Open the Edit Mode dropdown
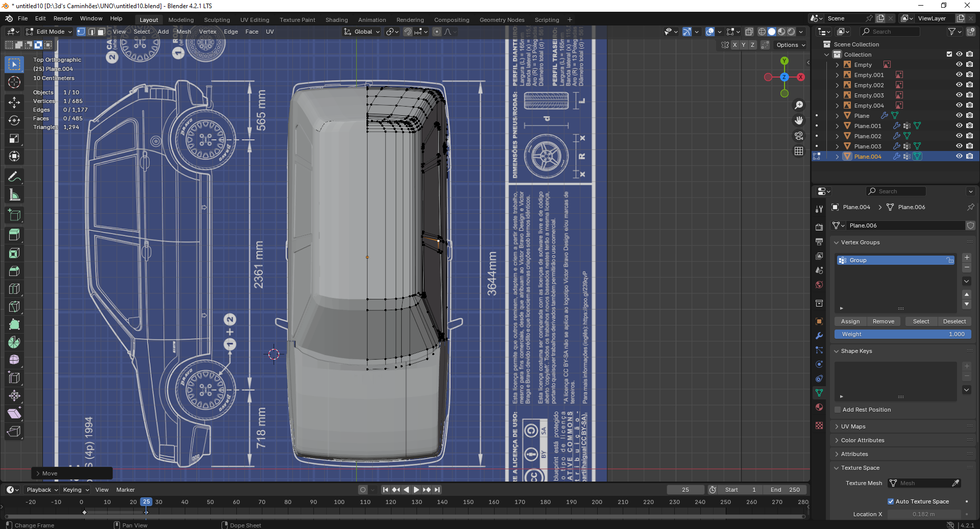 pyautogui.click(x=49, y=32)
